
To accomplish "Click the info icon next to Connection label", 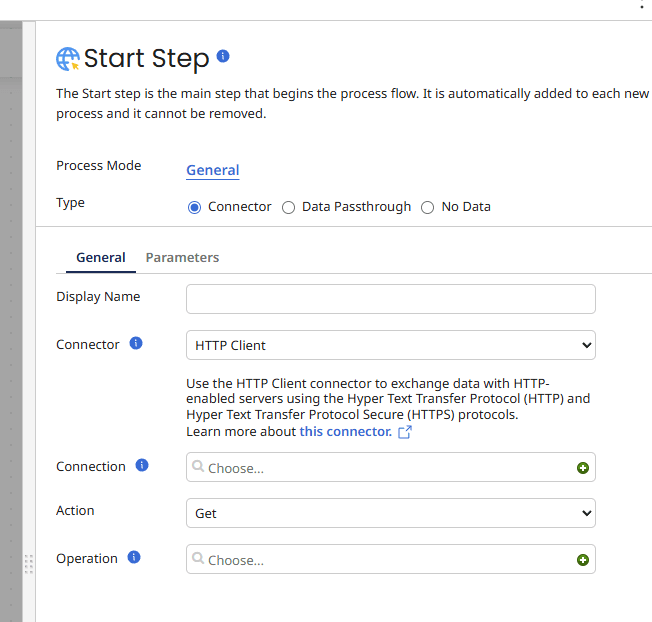I will pos(142,465).
